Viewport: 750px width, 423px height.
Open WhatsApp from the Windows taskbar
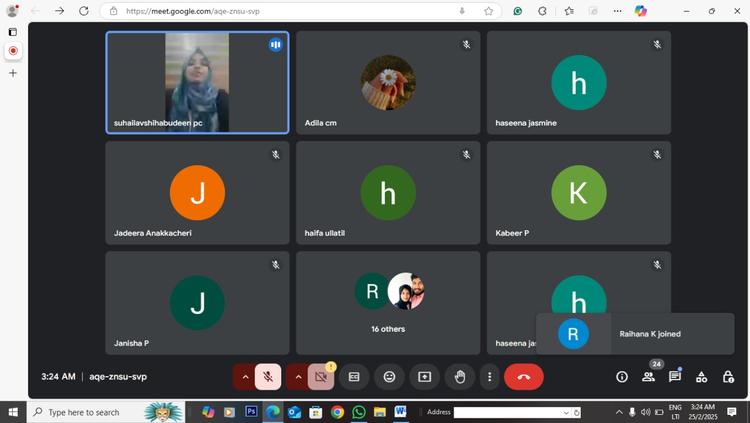pyautogui.click(x=359, y=412)
